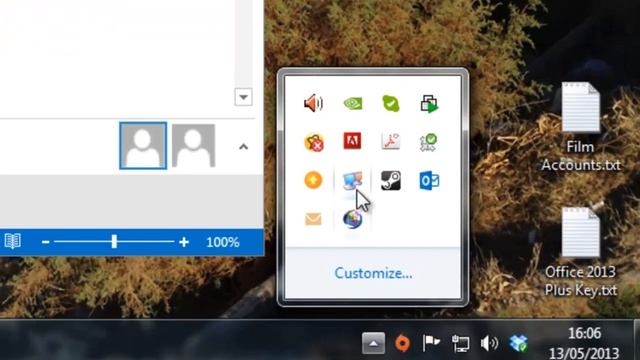Viewport: 640px width, 360px height.
Task: Click the orange tray icon with red X badge
Action: coord(314,142)
